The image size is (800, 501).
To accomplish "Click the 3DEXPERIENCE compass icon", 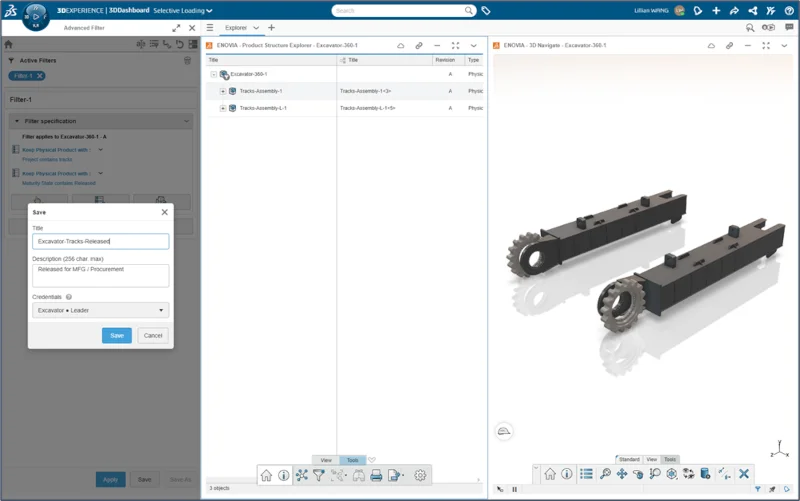I will point(36,15).
